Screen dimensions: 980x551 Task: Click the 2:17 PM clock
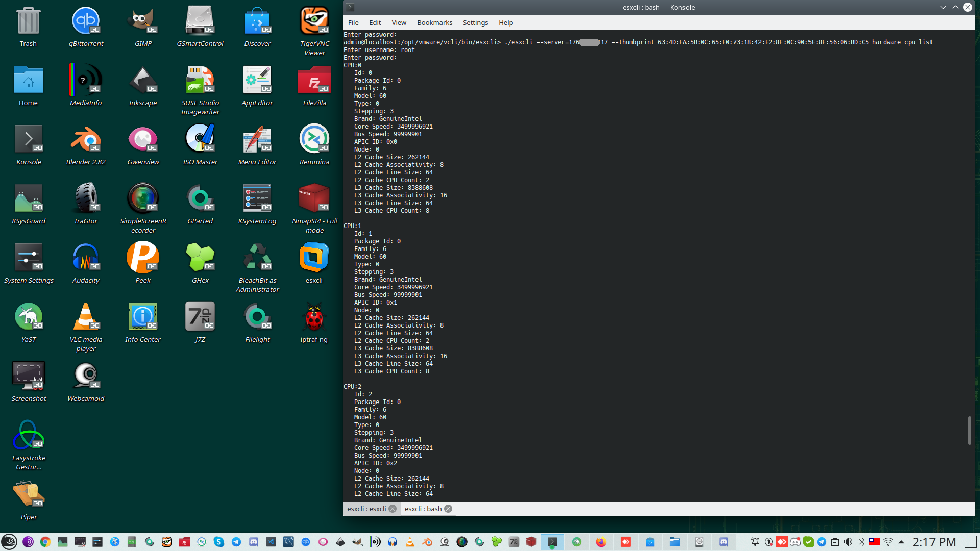(934, 542)
